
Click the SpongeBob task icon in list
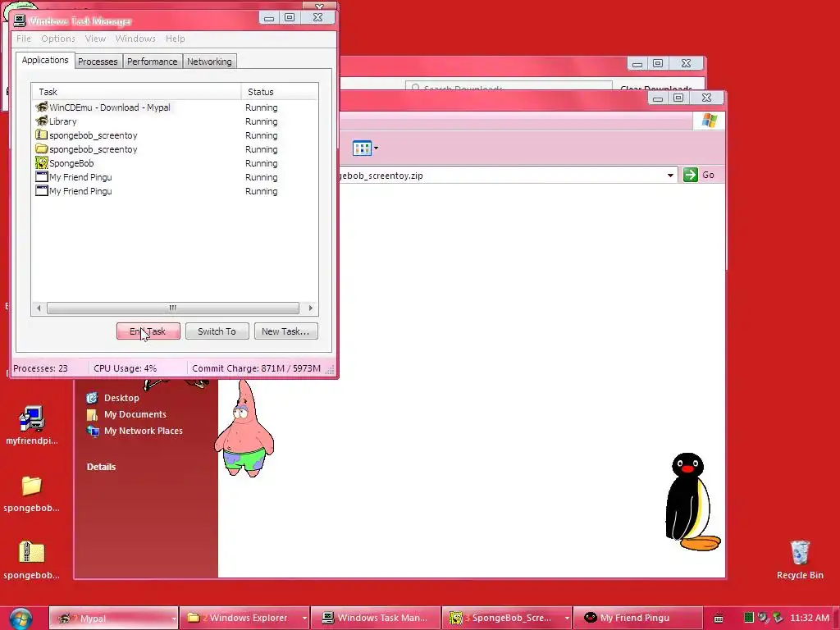[41, 163]
